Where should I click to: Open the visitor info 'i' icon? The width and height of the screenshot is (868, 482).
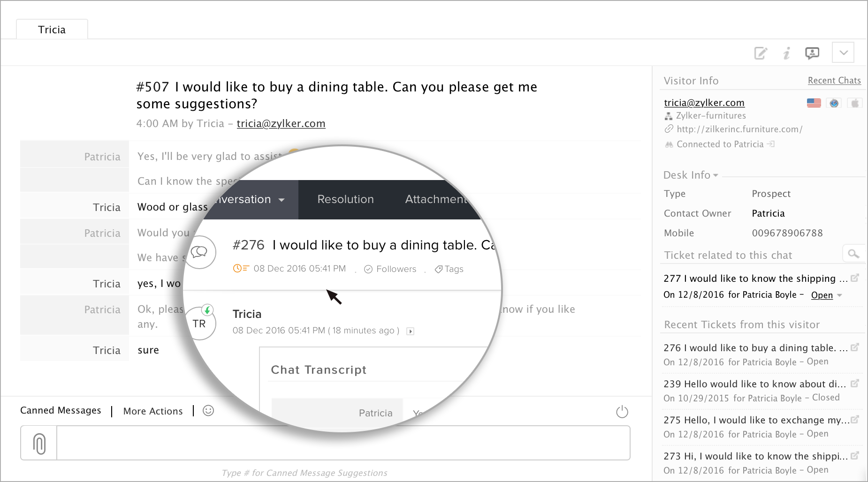coord(787,53)
